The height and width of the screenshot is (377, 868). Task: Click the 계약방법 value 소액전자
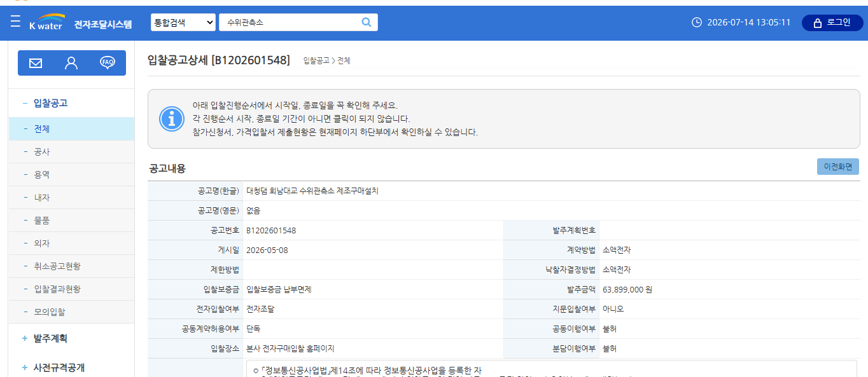(x=617, y=250)
